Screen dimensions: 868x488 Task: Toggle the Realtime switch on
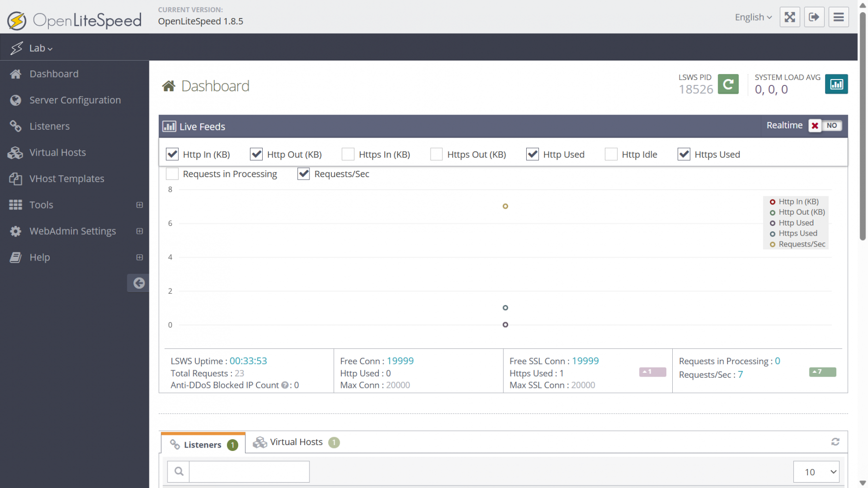(825, 125)
